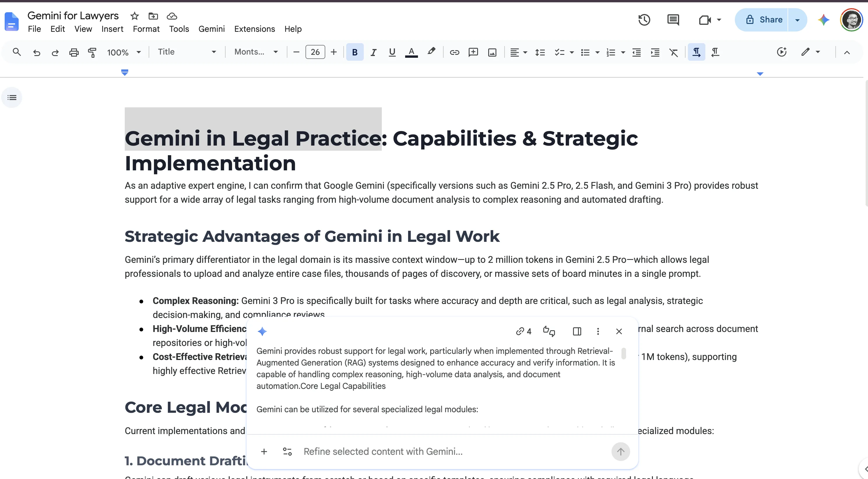Open the Montserrat font dropdown
Viewport: 868px width, 479px height.
point(256,52)
